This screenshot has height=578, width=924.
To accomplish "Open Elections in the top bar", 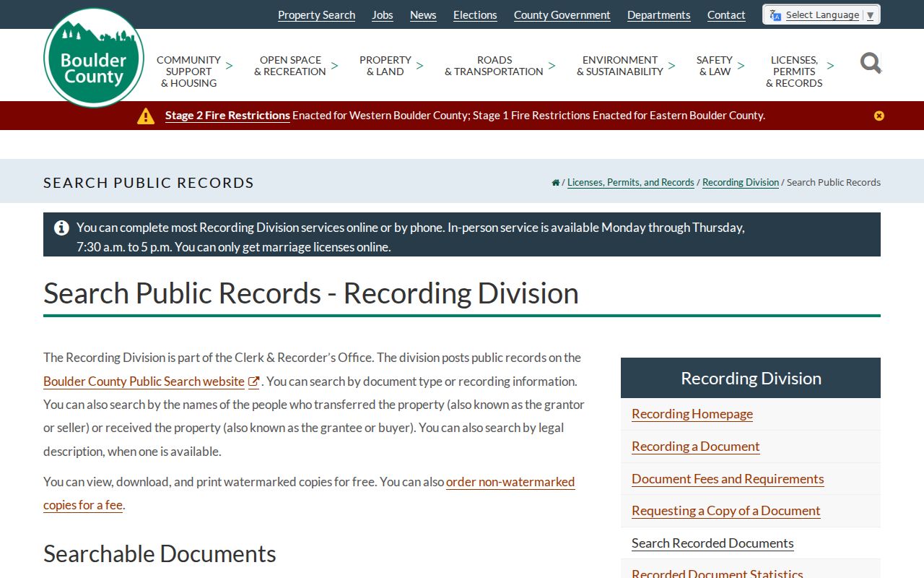I will click(x=475, y=15).
